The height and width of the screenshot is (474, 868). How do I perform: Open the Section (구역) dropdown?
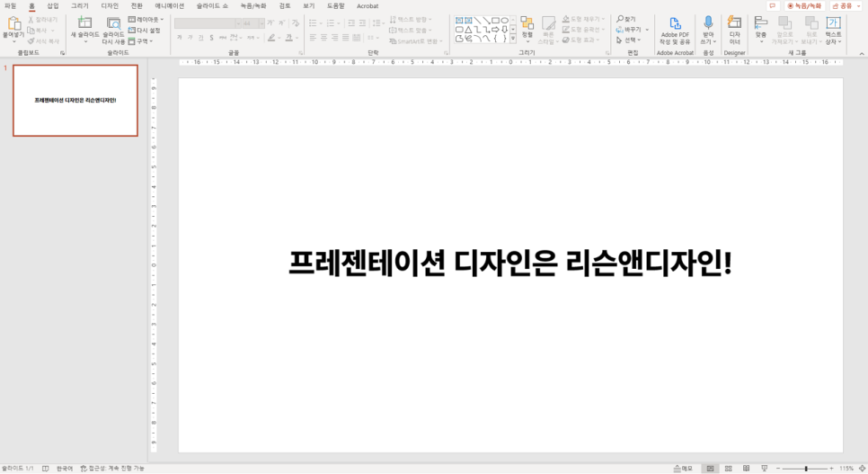coord(140,41)
